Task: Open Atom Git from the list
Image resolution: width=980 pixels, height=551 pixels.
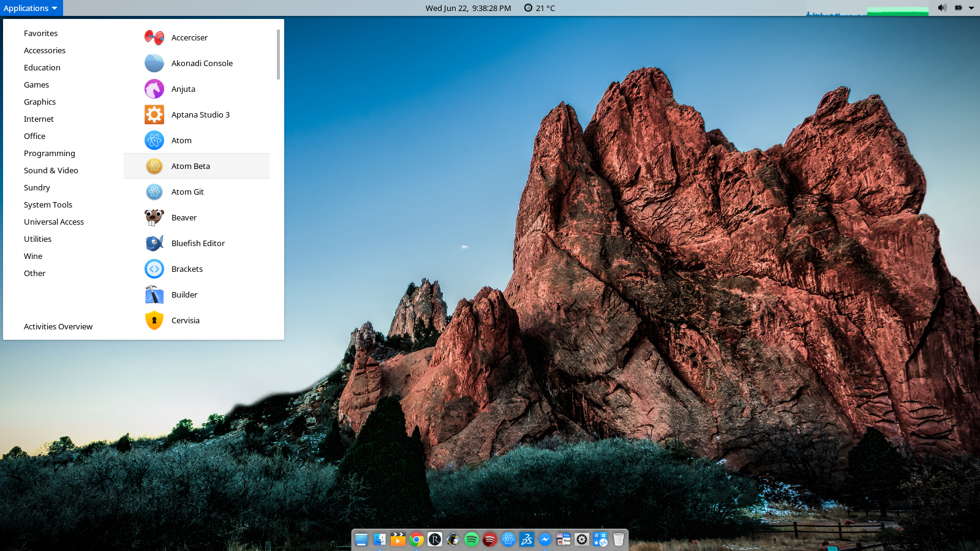Action: pos(197,192)
